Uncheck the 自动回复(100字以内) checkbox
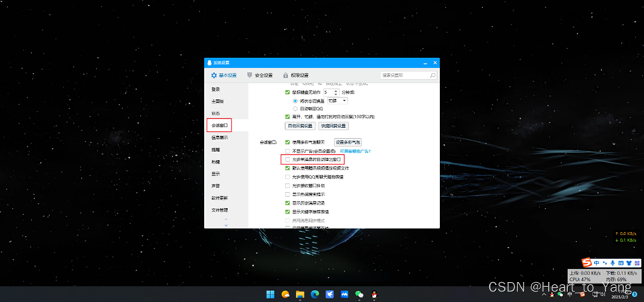Image resolution: width=644 pixels, height=302 pixels. 287,117
